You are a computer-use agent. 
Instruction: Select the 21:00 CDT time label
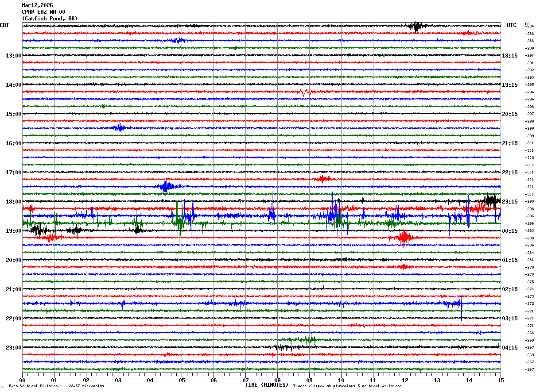[x=14, y=289]
